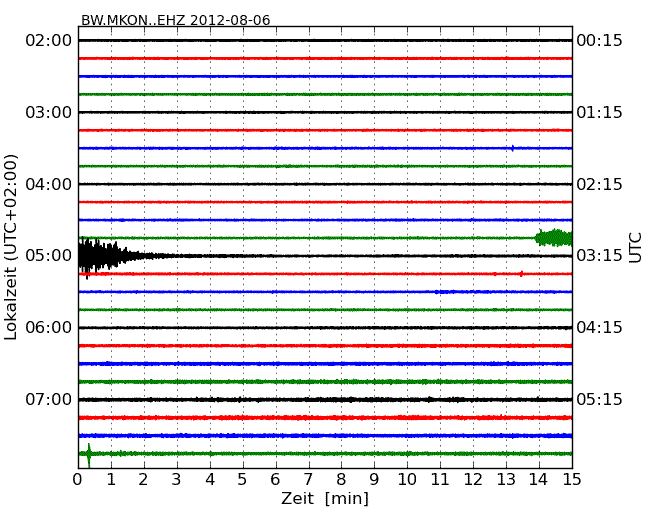The width and height of the screenshot is (650, 520).
Task: Select the 03:00 local time label
Action: (x=48, y=112)
